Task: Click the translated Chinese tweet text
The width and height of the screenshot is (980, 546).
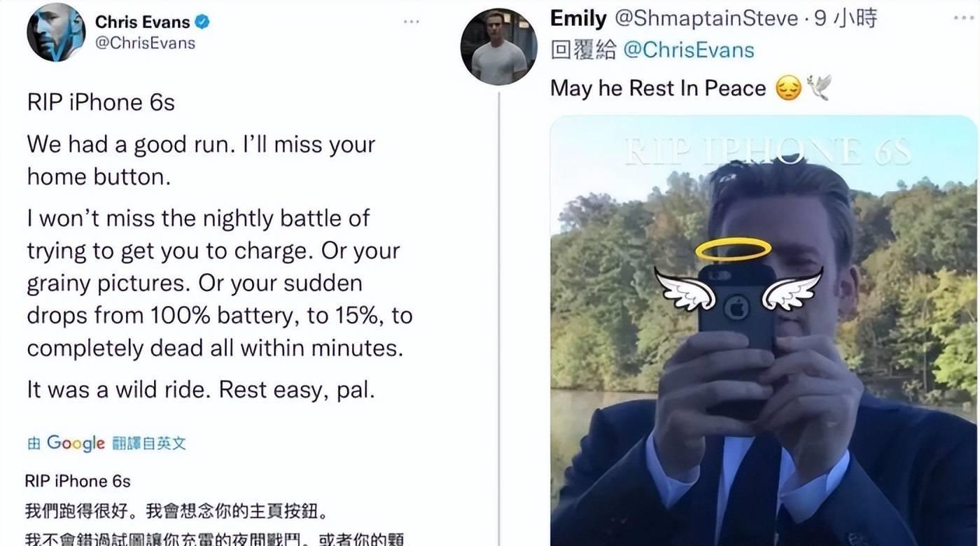Action: [x=219, y=510]
